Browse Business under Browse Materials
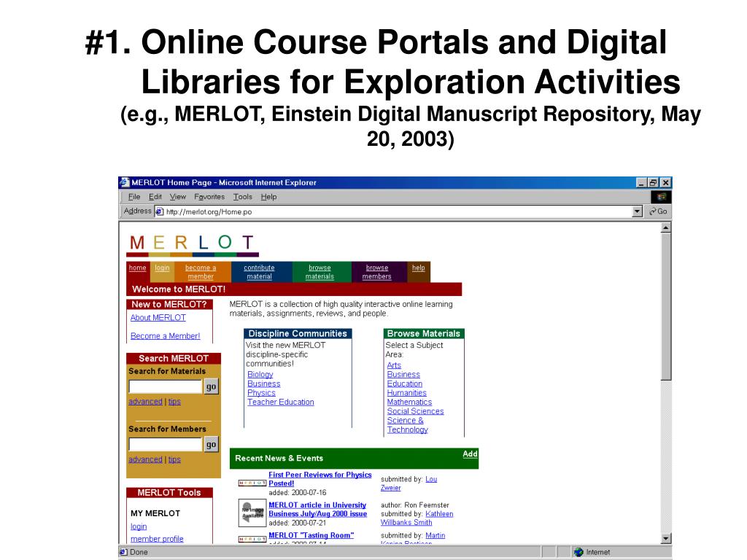The width and height of the screenshot is (747, 560). 403,374
